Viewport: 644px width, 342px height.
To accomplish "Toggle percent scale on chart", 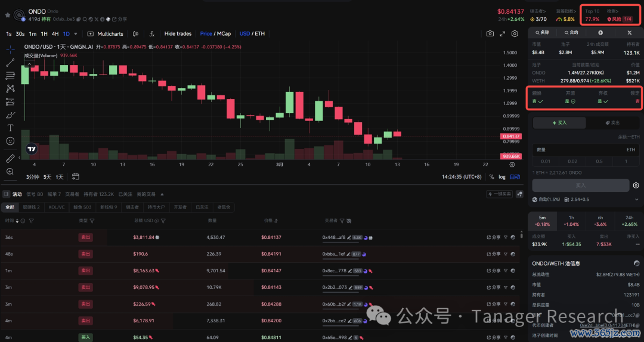I will [491, 176].
